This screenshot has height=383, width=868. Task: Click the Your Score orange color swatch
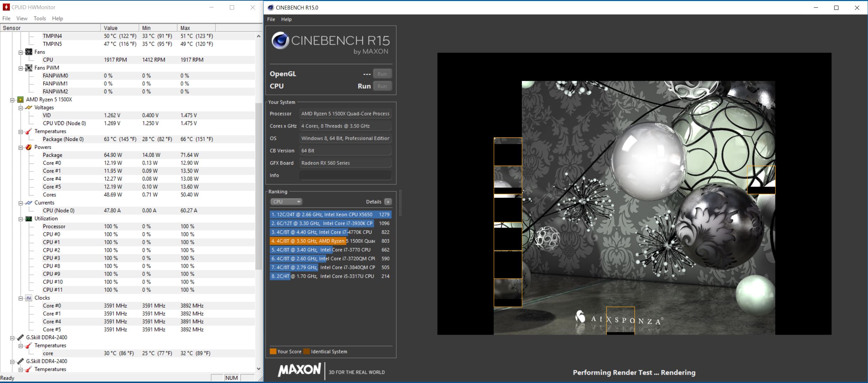point(273,351)
